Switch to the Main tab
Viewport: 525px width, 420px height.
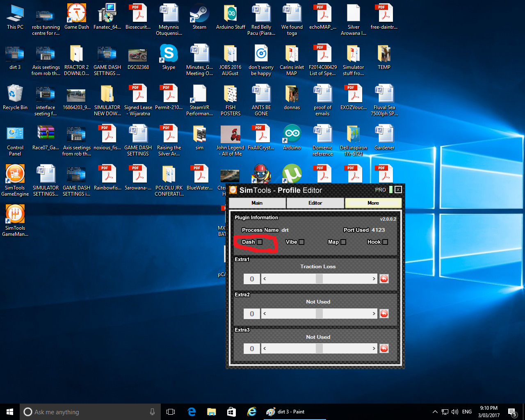pyautogui.click(x=257, y=203)
